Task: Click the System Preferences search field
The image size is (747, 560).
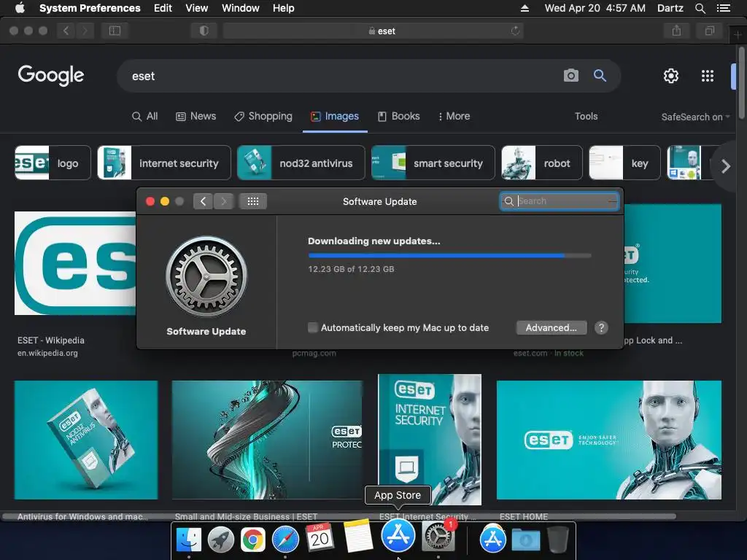Action: click(560, 201)
